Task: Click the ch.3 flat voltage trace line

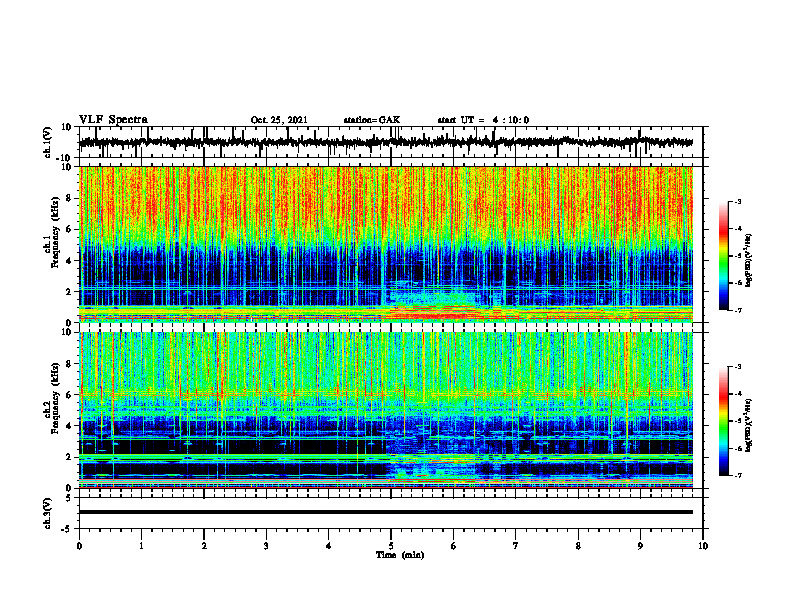Action: [x=385, y=512]
